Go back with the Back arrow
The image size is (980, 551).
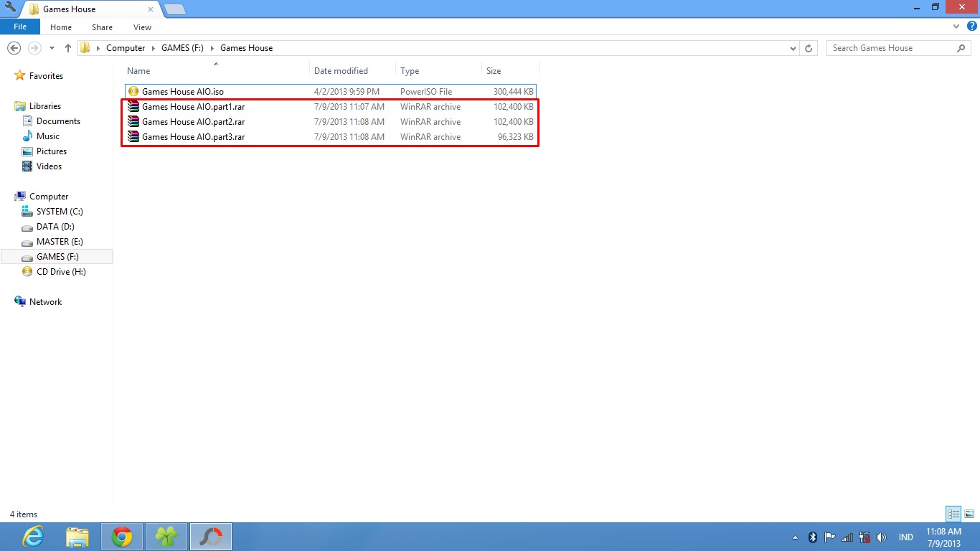14,48
